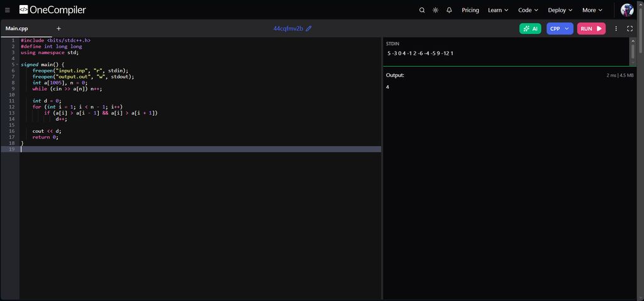Viewport: 644px width, 301px height.
Task: Run the code with RUN button
Action: click(x=591, y=28)
